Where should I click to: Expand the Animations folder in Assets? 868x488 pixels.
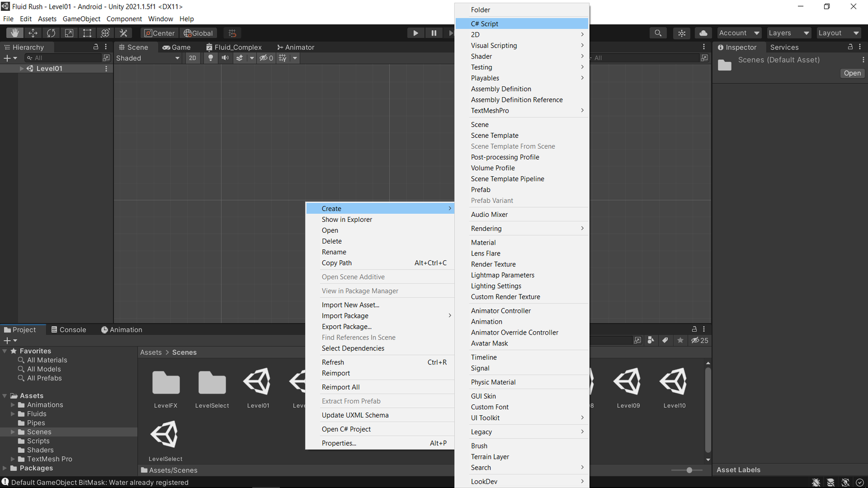click(x=12, y=405)
